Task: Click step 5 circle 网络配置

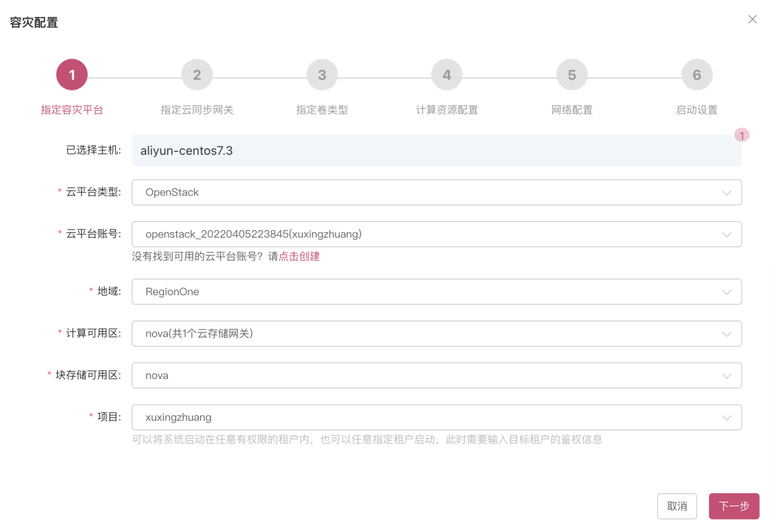Action: click(571, 74)
